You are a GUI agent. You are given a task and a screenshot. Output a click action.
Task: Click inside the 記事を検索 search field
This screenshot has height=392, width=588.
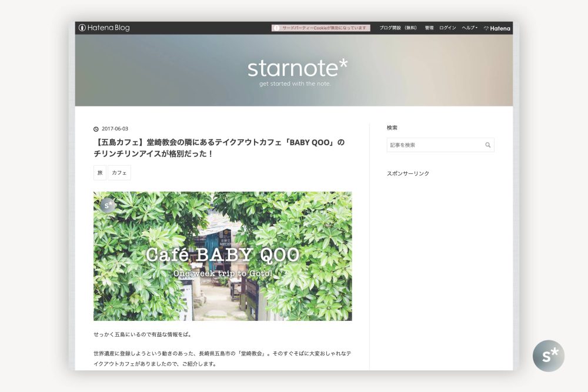[x=435, y=145]
